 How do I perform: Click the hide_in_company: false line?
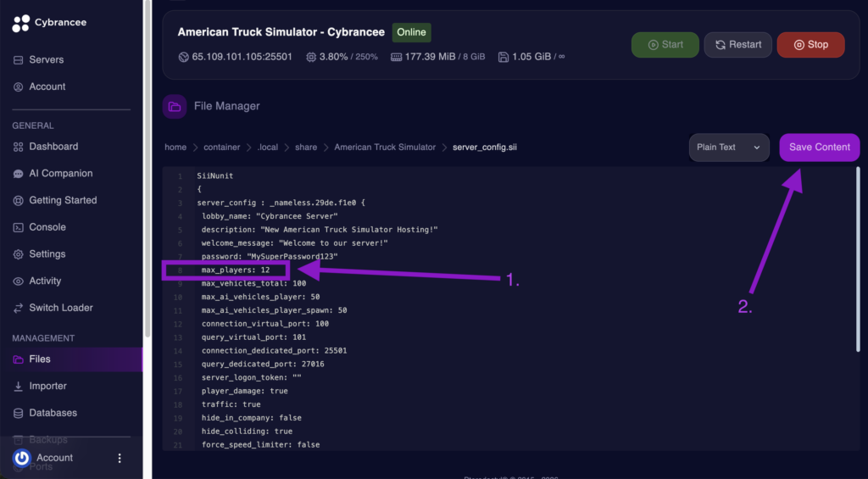coord(251,418)
